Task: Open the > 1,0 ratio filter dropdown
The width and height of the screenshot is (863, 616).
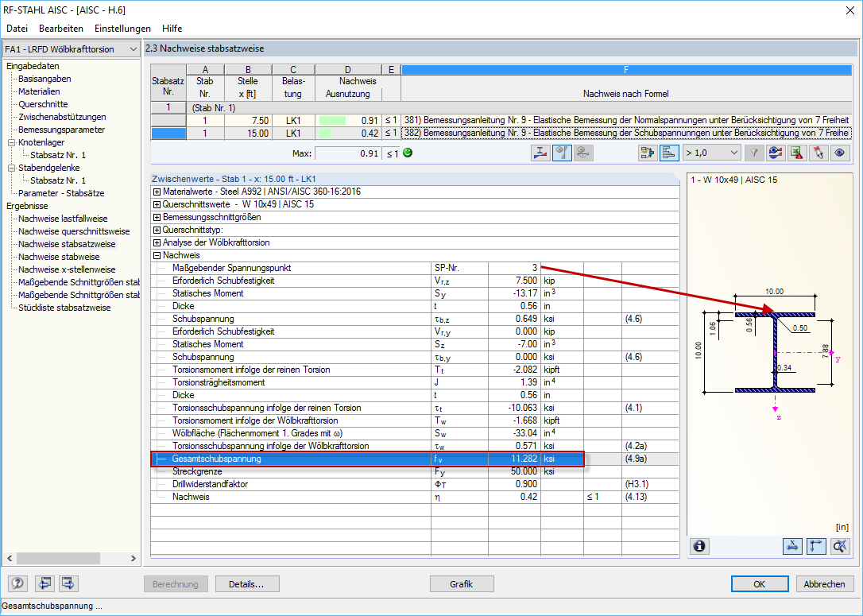Action: (712, 153)
